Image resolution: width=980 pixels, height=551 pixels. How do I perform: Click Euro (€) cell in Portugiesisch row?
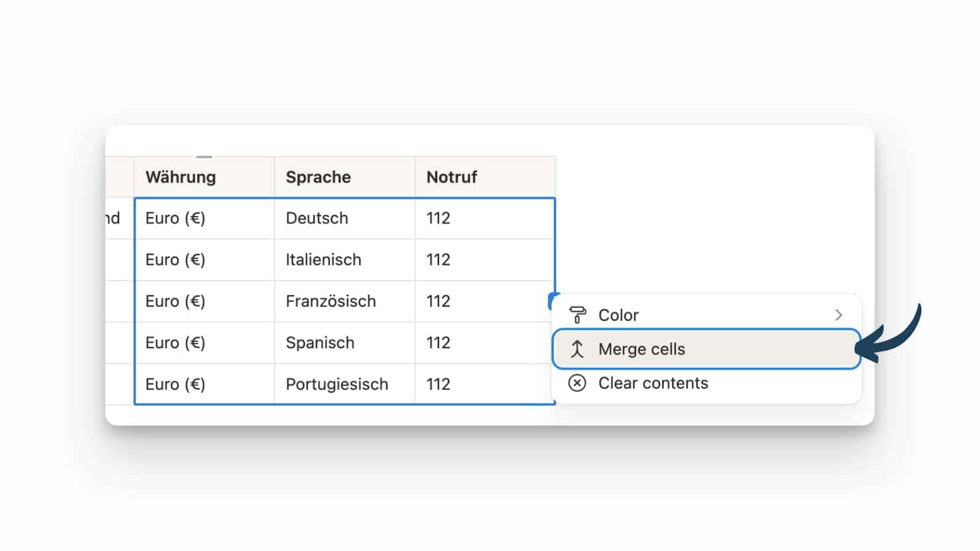point(204,384)
